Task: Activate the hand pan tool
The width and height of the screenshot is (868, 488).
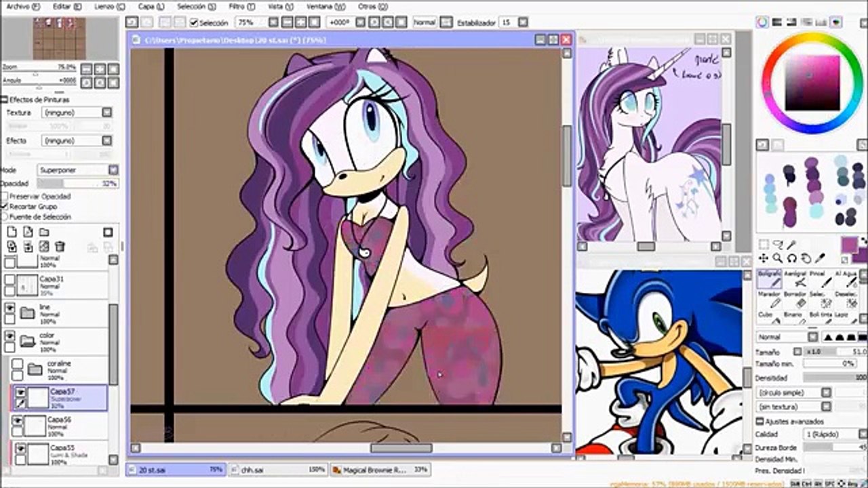Action: tap(806, 258)
